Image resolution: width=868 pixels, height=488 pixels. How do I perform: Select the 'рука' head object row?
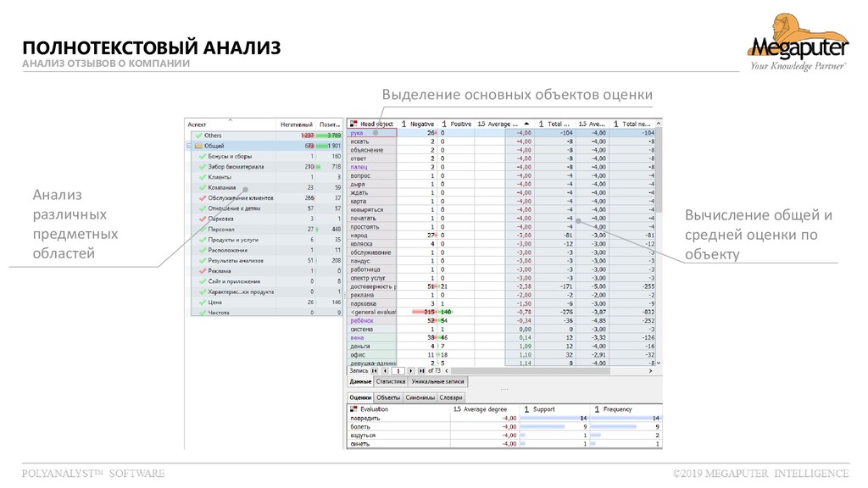point(502,133)
